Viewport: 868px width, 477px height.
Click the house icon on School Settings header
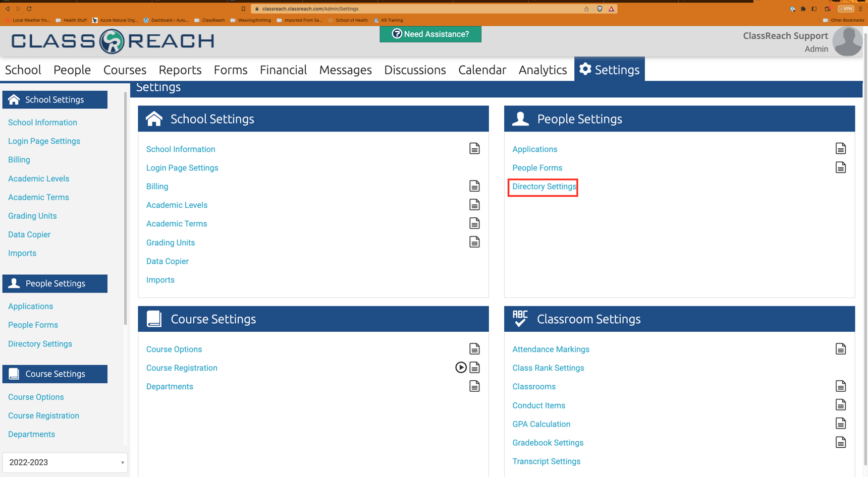[x=154, y=118]
